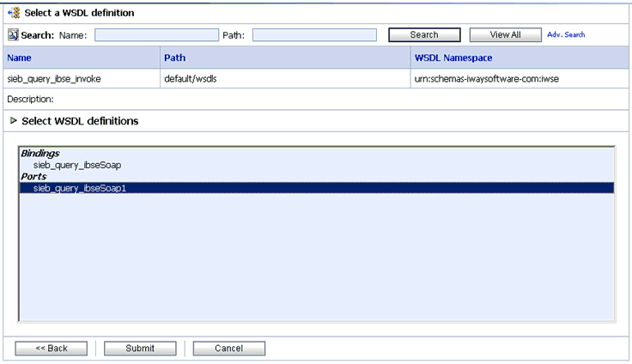Viewport: 632px width, 364px height.
Task: Select the sieb_query_ibseSoap binding
Action: [x=77, y=165]
